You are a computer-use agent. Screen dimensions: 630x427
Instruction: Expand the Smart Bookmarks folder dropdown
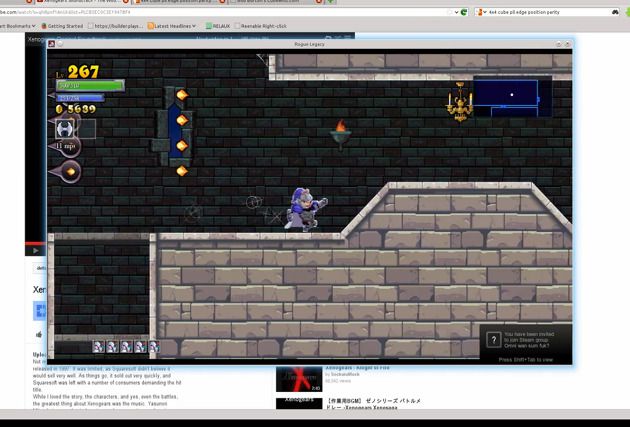[x=17, y=26]
